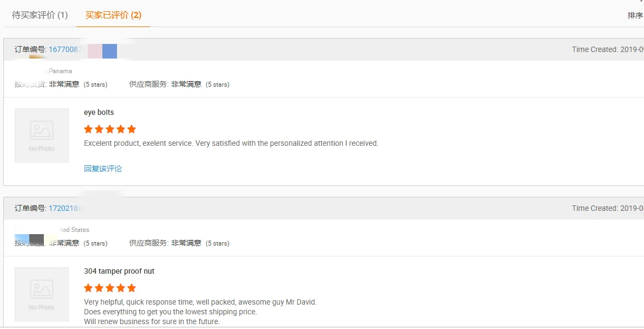Click the 供应商服务 rating in the first order

(179, 84)
